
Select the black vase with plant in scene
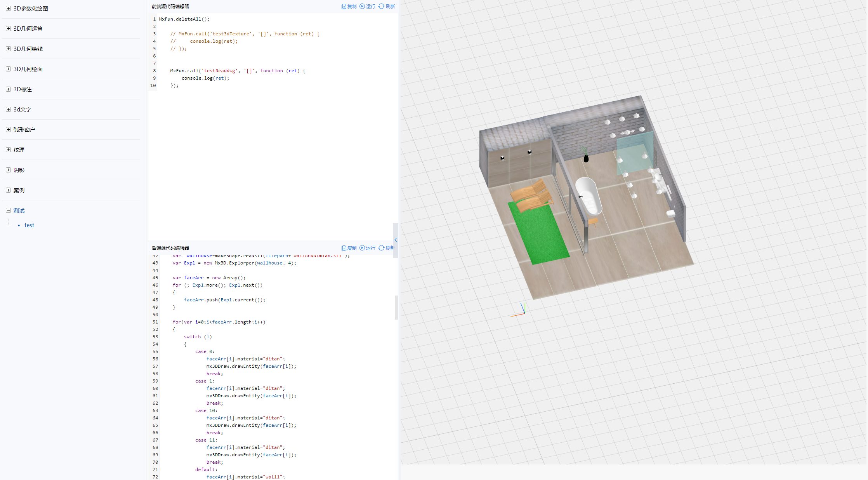(x=585, y=155)
